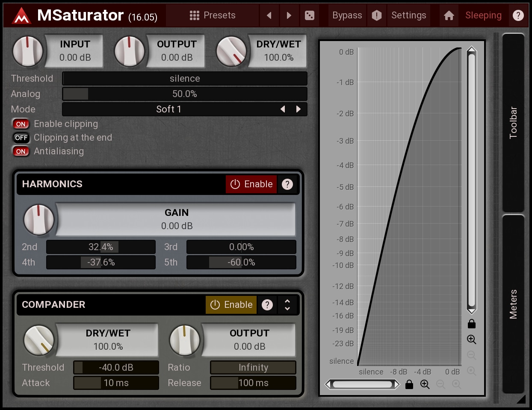Click the panic exclamation icon
532x410 pixels.
tap(376, 15)
